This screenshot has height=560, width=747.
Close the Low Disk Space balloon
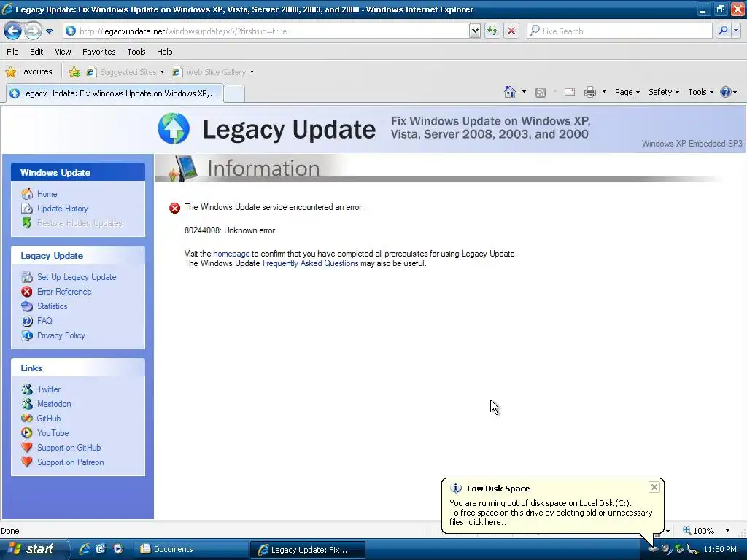coord(654,486)
